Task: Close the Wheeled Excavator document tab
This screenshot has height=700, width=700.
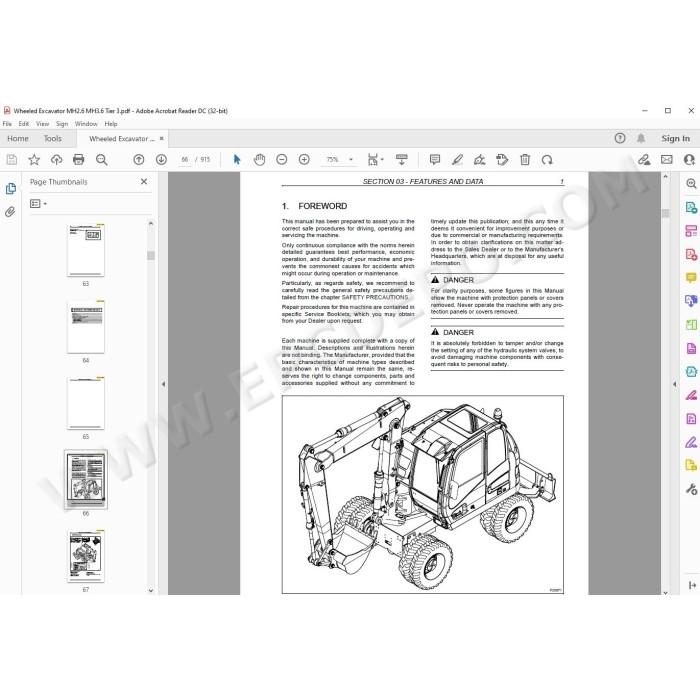Action: pyautogui.click(x=162, y=138)
